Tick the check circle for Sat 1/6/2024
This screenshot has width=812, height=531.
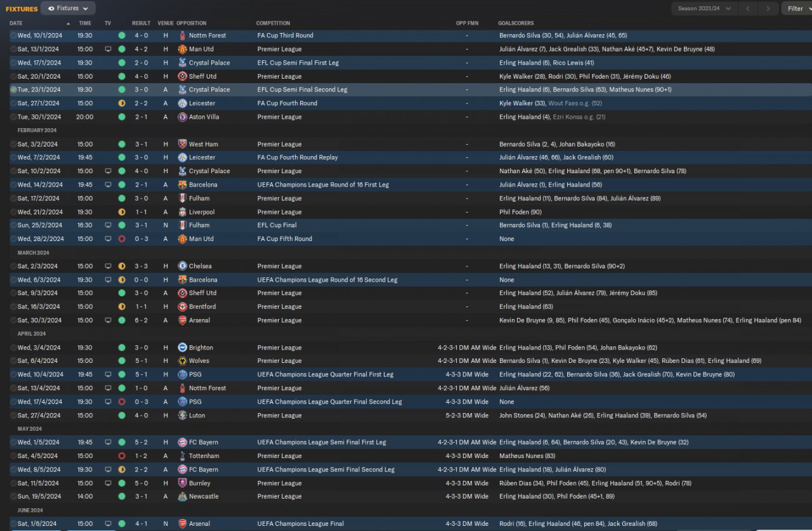click(x=13, y=524)
